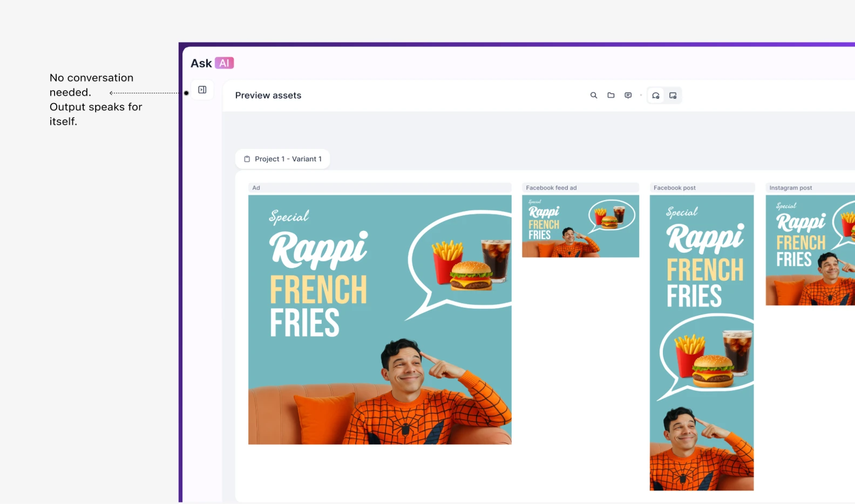Open the large Ad creative thumbnail
855x504 pixels.
pyautogui.click(x=380, y=320)
